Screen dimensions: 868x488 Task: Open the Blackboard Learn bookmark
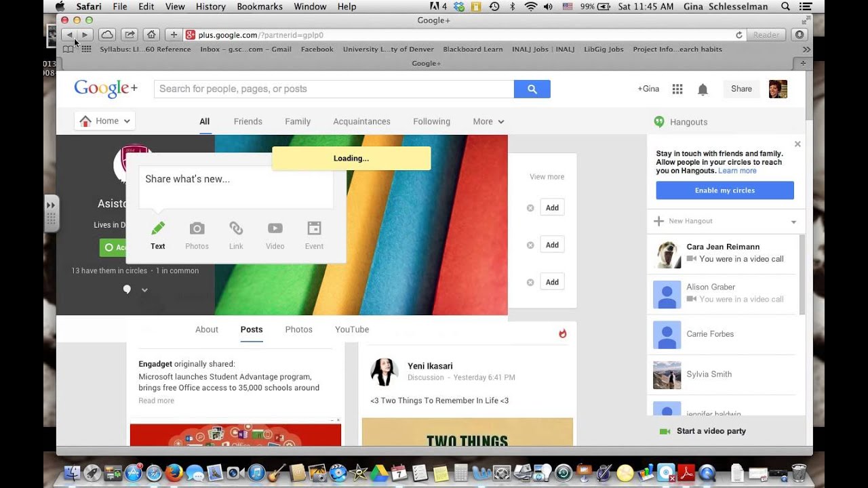point(473,49)
